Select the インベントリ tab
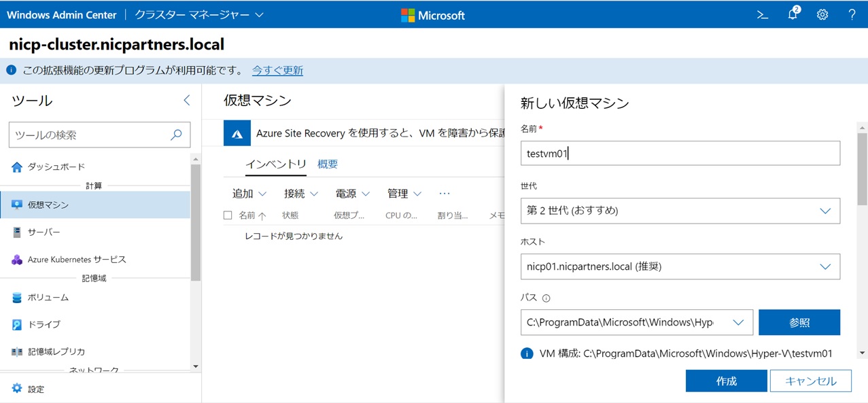Screen dimensions: 868x403 275,164
